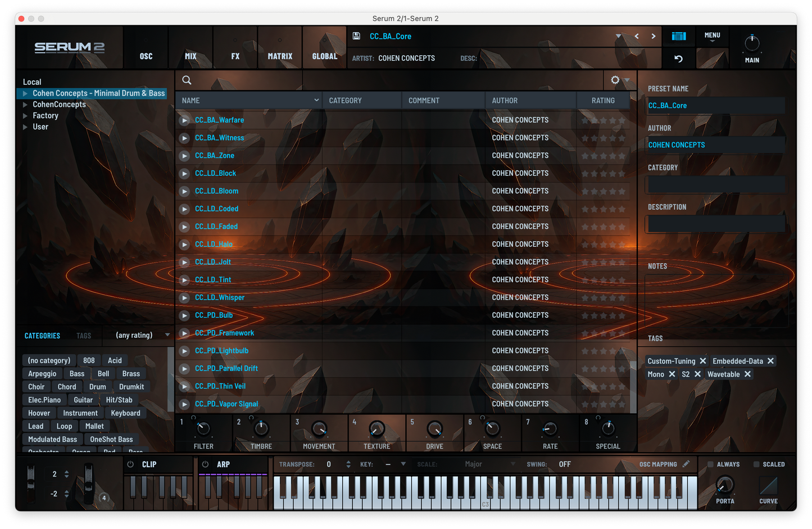Preview CC_BA_Warfare with its play icon

tap(184, 120)
